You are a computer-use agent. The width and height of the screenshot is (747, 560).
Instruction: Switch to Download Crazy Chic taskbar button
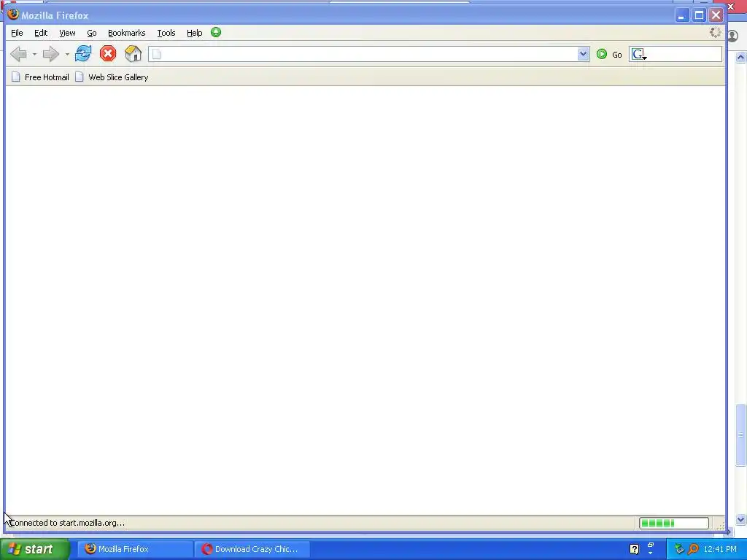(252, 549)
